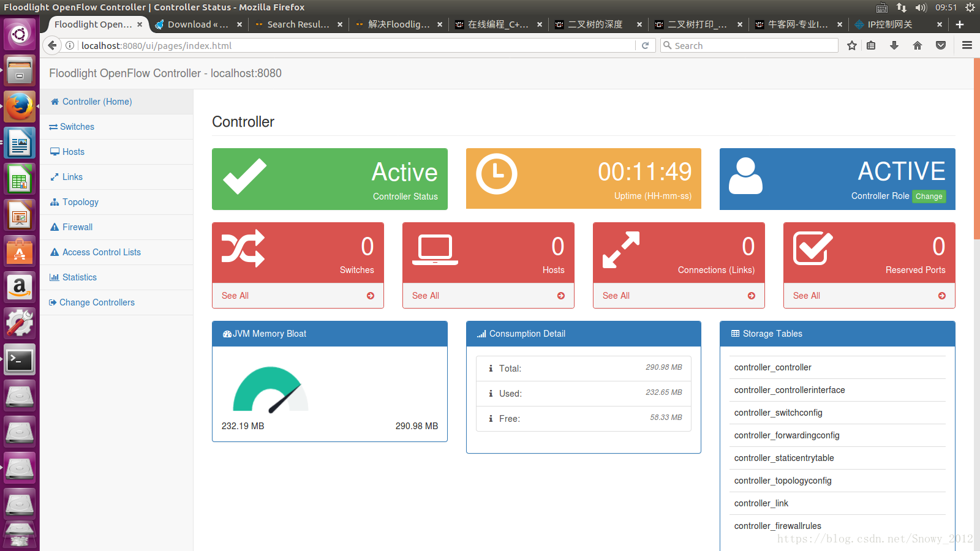
Task: Click controller_controller storage table row
Action: pyautogui.click(x=837, y=367)
